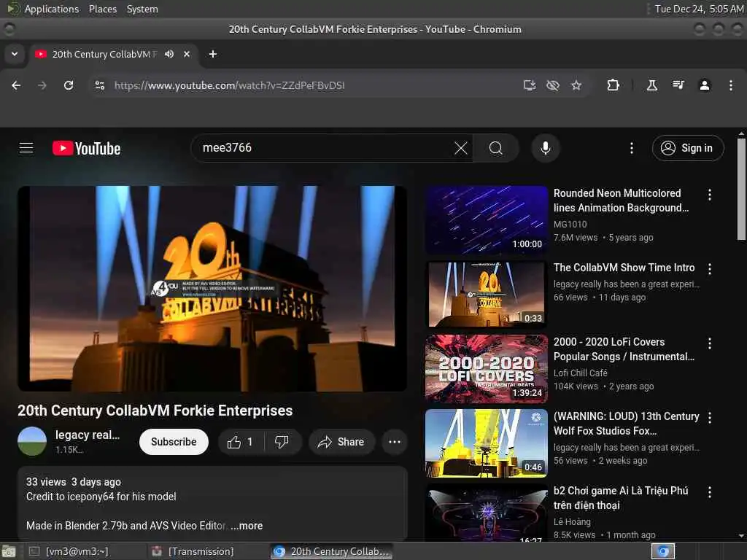
Task: Close the 20th Century CollabVM tab
Action: point(187,54)
